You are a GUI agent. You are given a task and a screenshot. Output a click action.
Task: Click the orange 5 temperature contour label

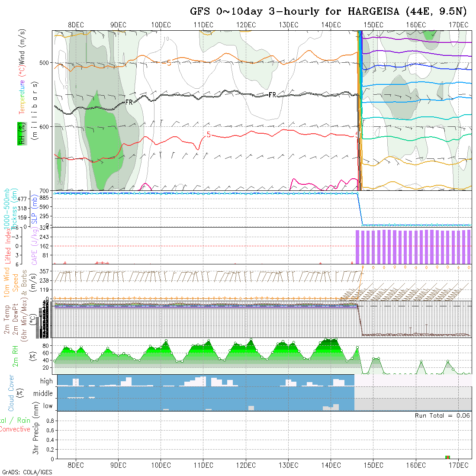coord(169,63)
